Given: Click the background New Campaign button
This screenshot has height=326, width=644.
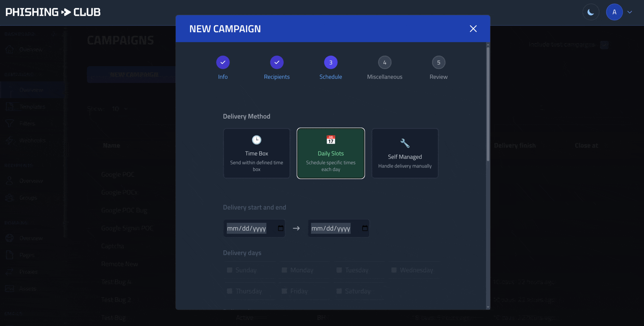Looking at the screenshot, I should tap(131, 74).
